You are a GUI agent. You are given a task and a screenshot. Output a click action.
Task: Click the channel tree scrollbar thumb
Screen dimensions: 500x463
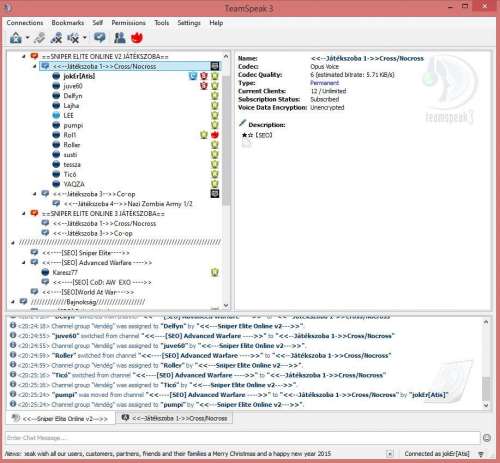(x=226, y=140)
